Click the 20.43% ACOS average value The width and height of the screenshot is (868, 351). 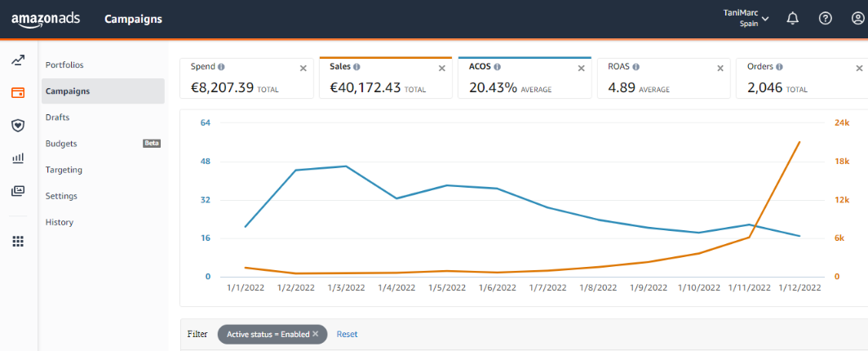pyautogui.click(x=494, y=87)
